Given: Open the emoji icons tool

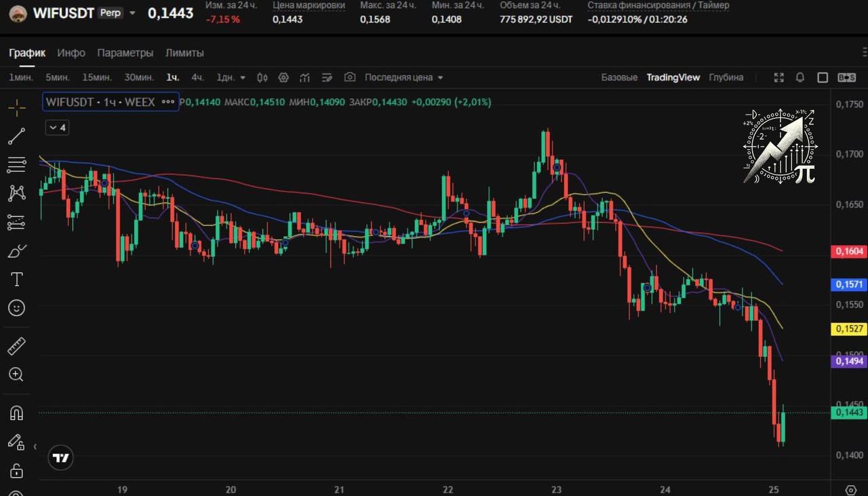Looking at the screenshot, I should click(17, 308).
